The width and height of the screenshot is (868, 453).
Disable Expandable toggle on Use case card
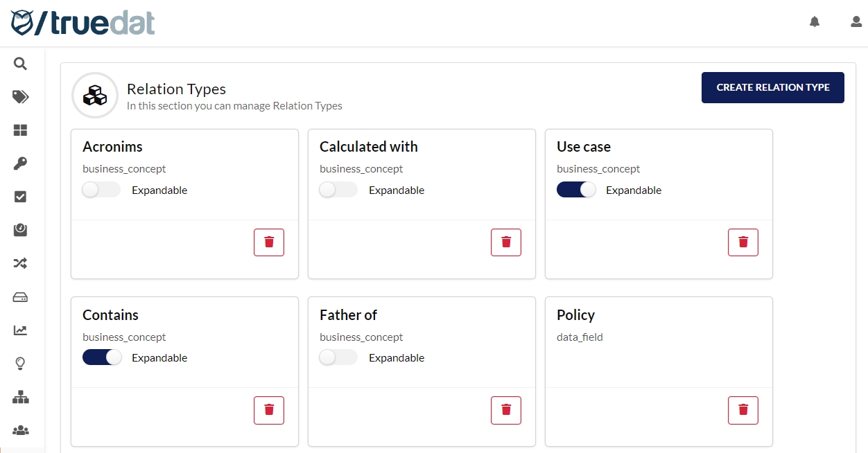pos(575,190)
